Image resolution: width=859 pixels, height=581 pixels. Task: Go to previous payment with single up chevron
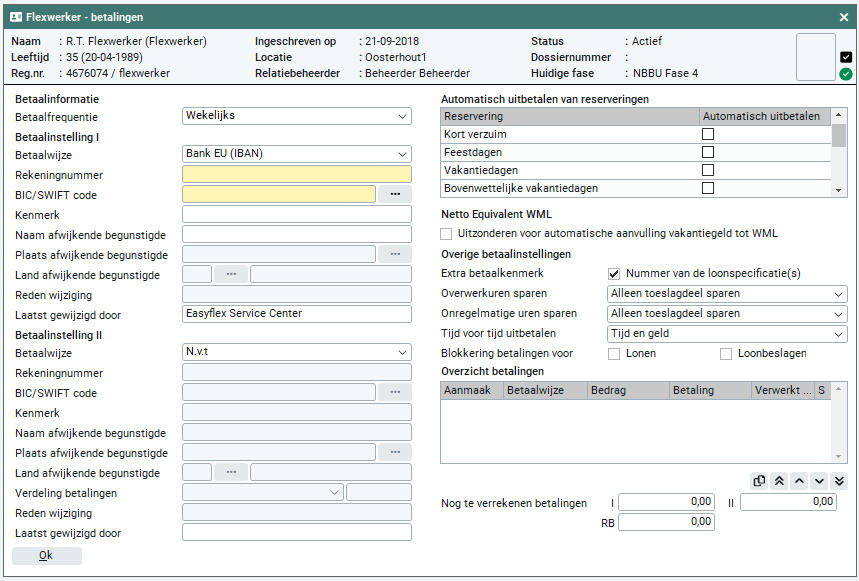[x=800, y=481]
